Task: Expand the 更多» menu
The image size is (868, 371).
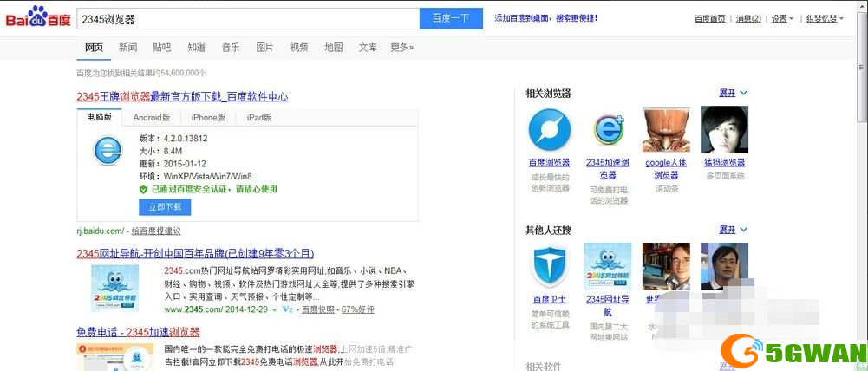Action: pyautogui.click(x=401, y=48)
